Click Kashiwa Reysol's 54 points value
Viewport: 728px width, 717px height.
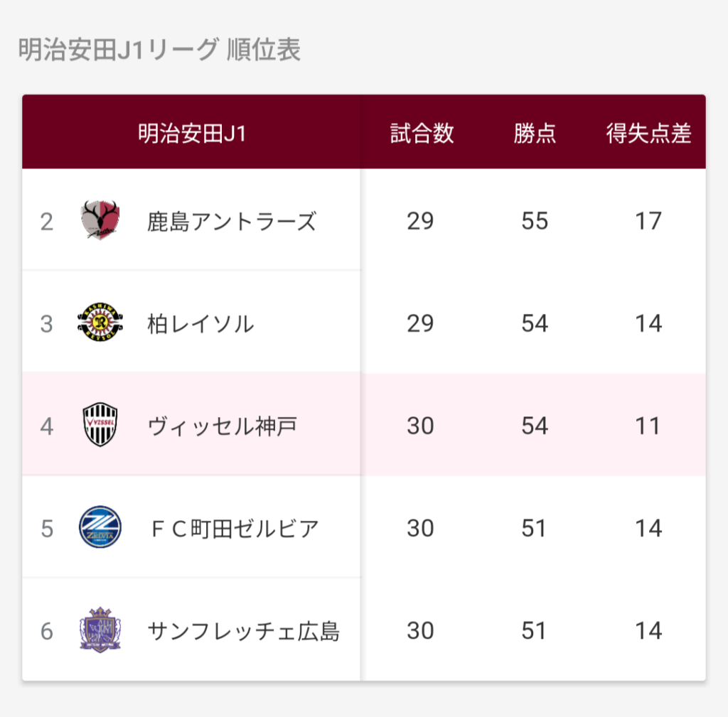[535, 323]
